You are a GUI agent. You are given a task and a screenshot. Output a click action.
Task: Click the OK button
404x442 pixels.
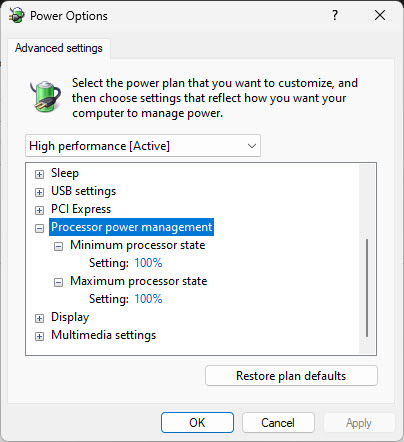click(197, 423)
